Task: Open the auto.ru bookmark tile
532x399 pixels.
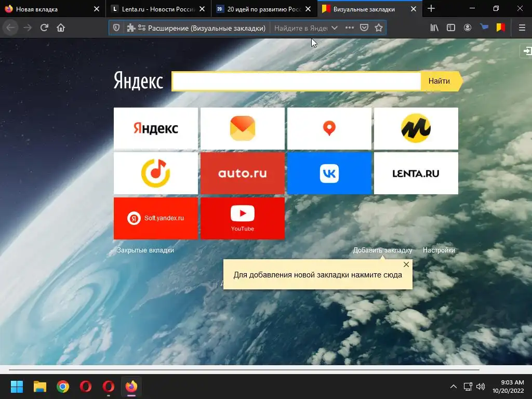Action: [x=243, y=174]
